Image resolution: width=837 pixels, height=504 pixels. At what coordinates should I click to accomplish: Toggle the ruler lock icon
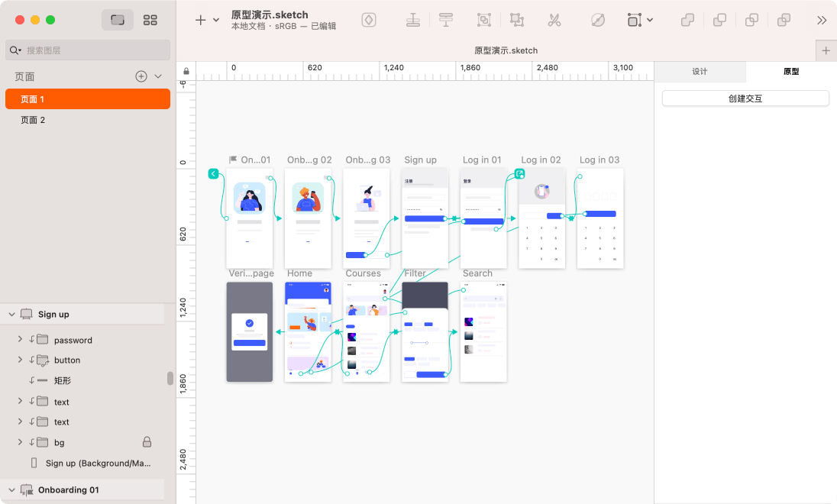tap(186, 71)
